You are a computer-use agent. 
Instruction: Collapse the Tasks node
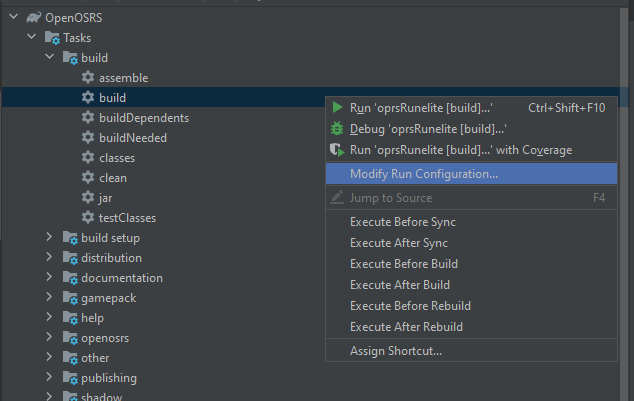[32, 36]
